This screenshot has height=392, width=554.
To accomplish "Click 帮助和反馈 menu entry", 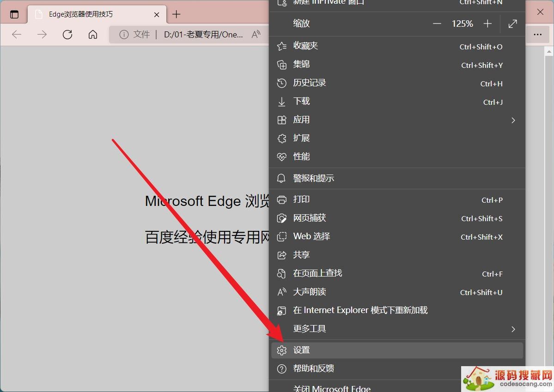I will click(x=313, y=368).
